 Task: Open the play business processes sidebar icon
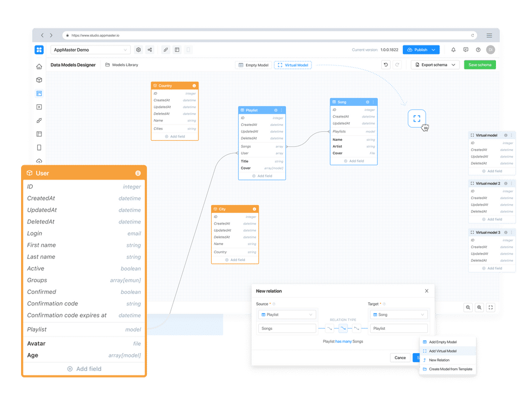click(39, 107)
